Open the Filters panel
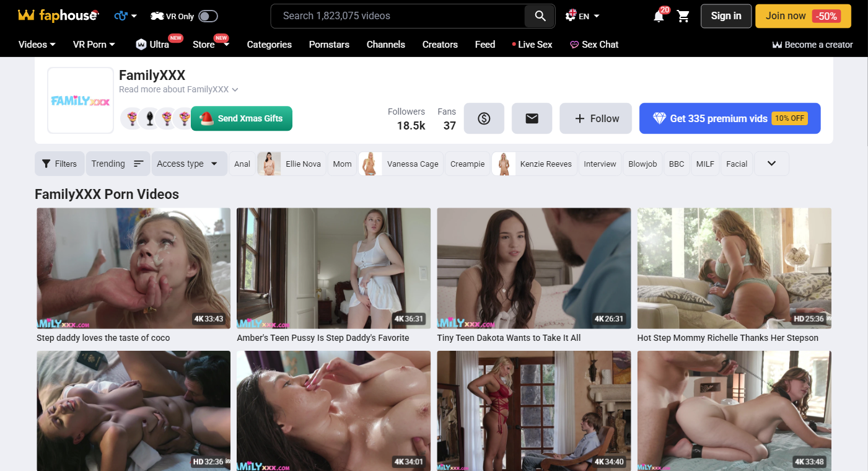 pos(59,164)
